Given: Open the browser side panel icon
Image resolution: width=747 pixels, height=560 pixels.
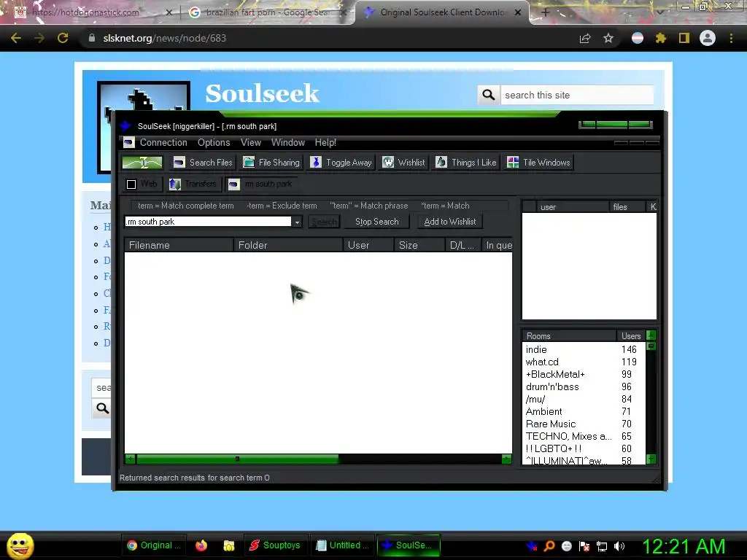Looking at the screenshot, I should [x=684, y=38].
